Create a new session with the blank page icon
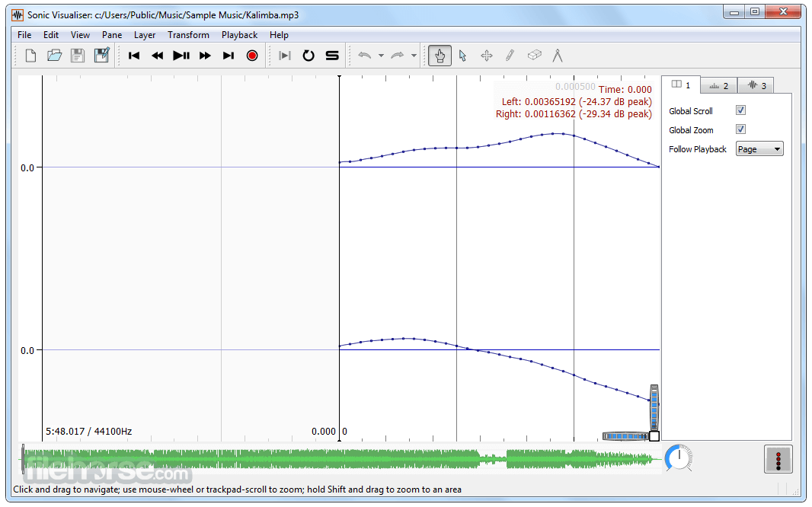 [x=30, y=56]
